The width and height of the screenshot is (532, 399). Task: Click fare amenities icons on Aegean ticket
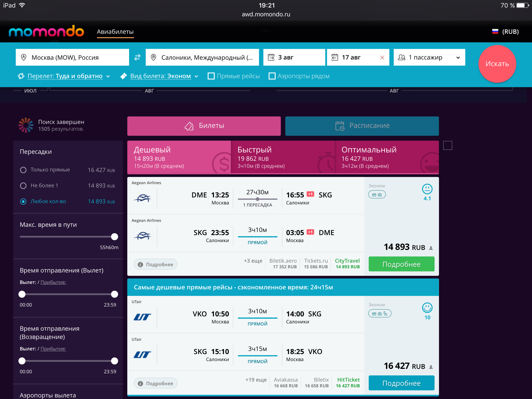click(x=377, y=195)
